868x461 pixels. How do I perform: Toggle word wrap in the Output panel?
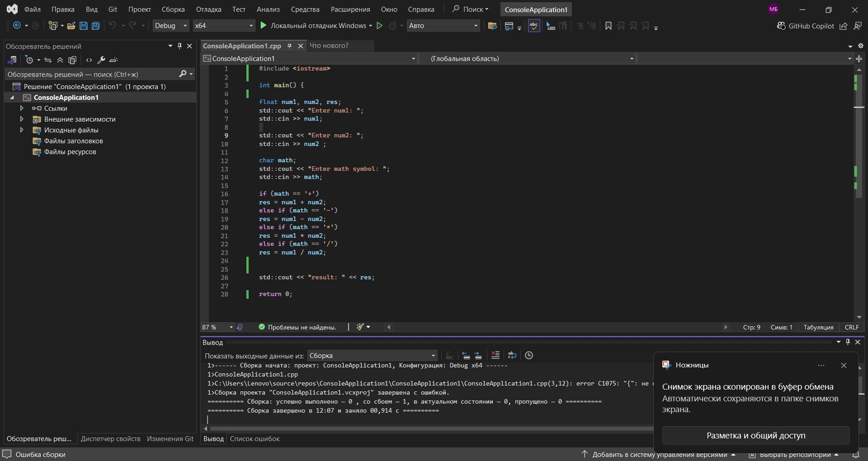click(x=512, y=355)
